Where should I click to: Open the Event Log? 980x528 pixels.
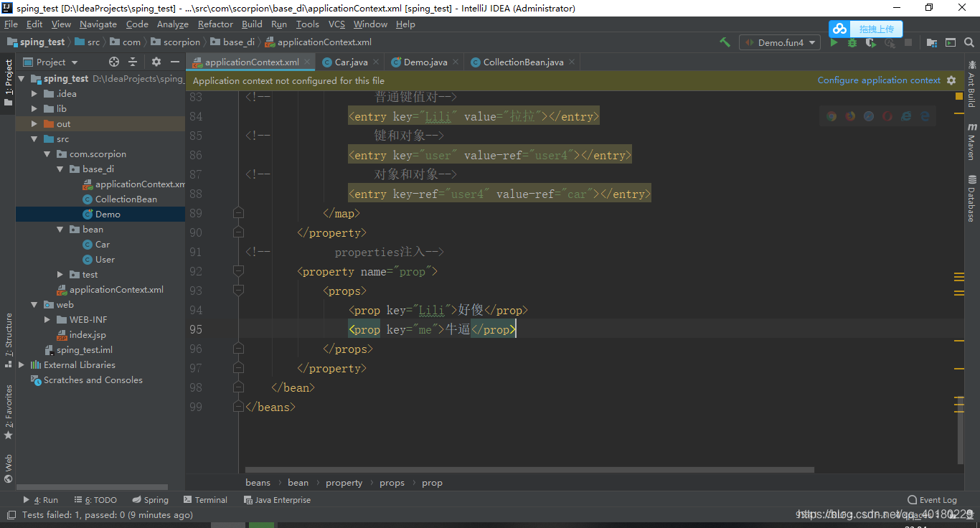(x=932, y=500)
